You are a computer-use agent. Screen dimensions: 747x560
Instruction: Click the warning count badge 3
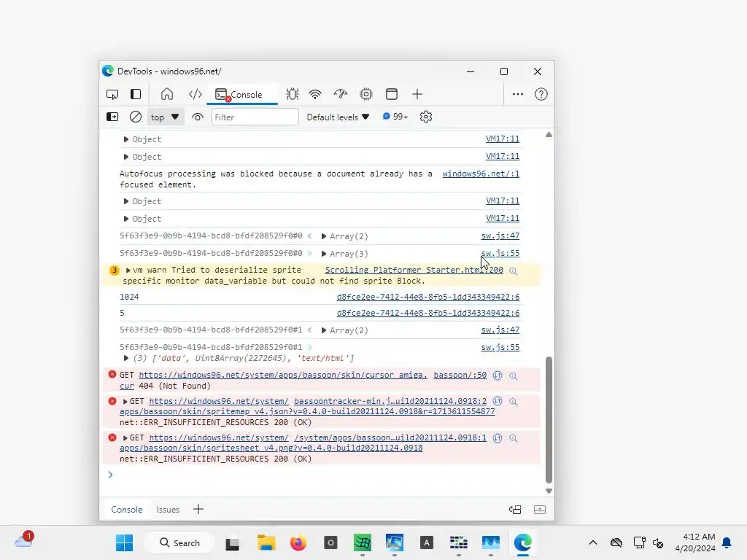tap(115, 271)
